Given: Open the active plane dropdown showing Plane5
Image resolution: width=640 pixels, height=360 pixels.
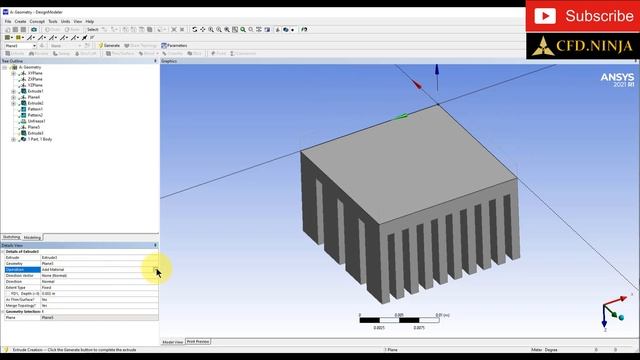Looking at the screenshot, I should tap(20, 46).
